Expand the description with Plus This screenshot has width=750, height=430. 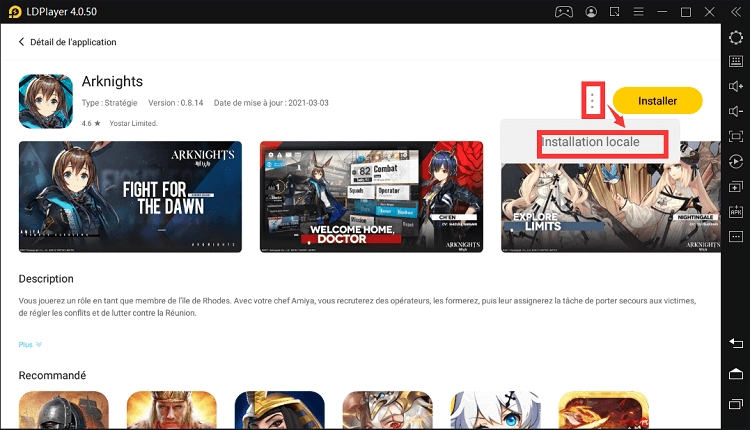(x=30, y=344)
